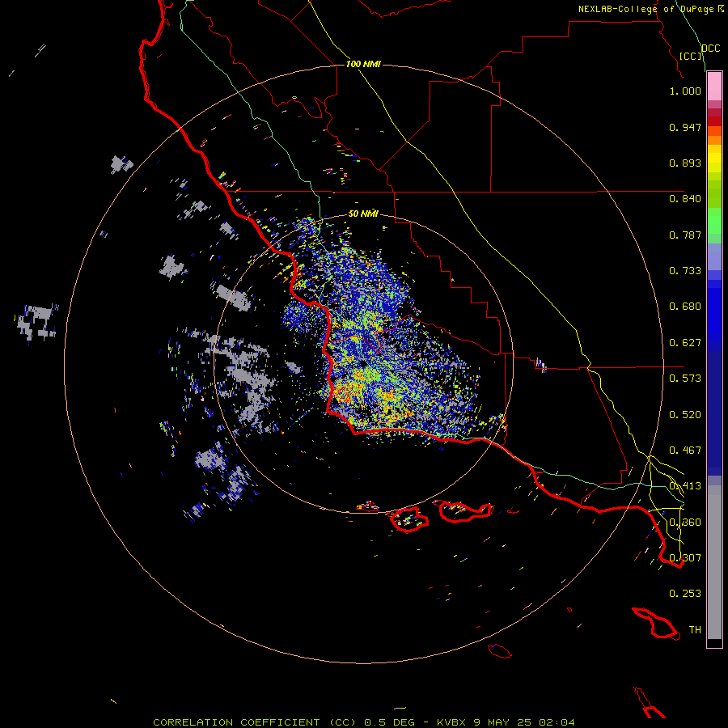Select the 0.573 scale value
This screenshot has height=728, width=728.
click(x=685, y=379)
